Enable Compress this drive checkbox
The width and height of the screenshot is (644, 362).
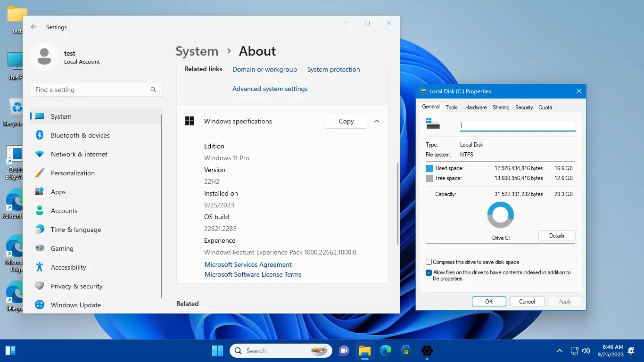[429, 262]
